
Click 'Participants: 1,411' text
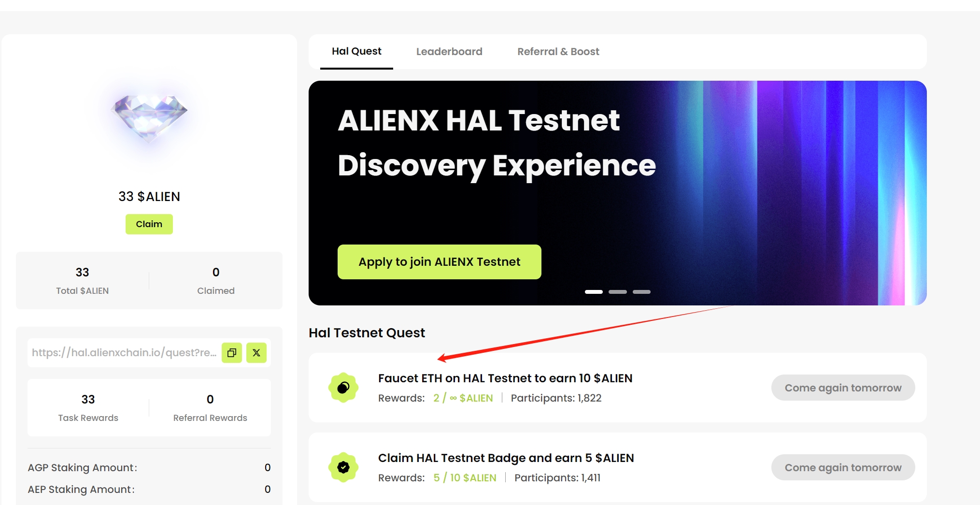[557, 478]
